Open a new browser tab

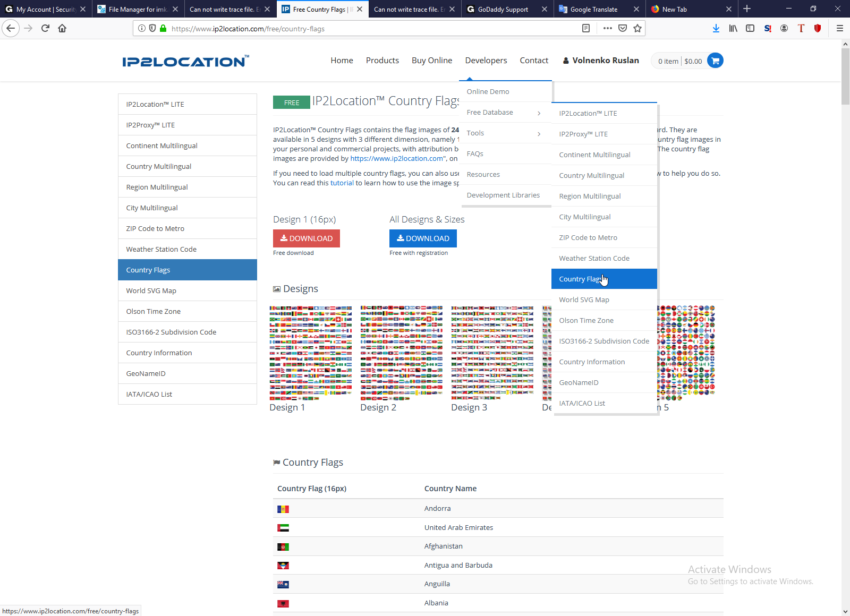click(747, 9)
